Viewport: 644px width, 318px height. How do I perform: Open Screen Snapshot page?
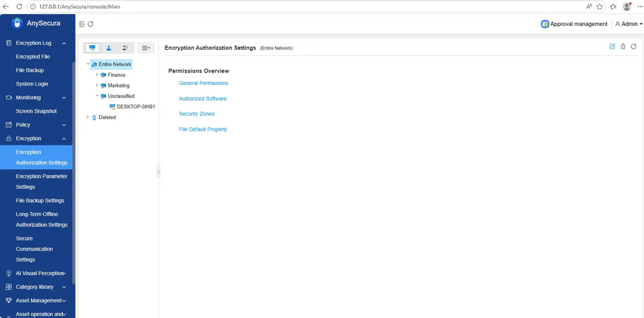tap(36, 111)
